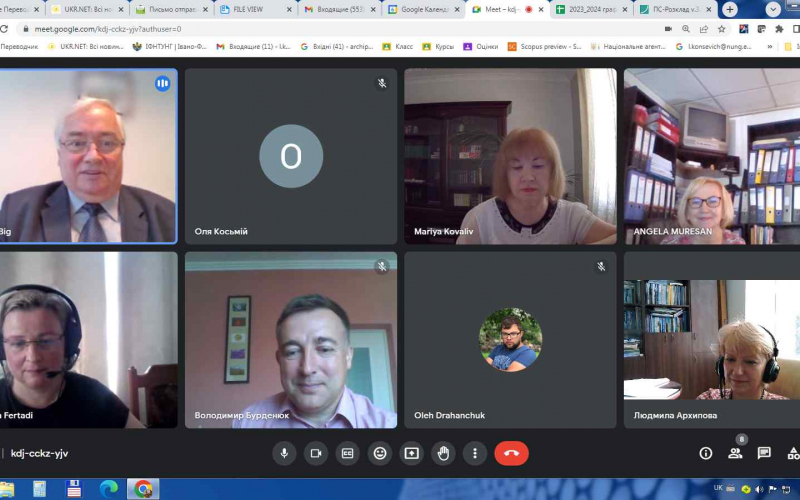
Task: Click camera permission icon in address bar
Action: (668, 29)
